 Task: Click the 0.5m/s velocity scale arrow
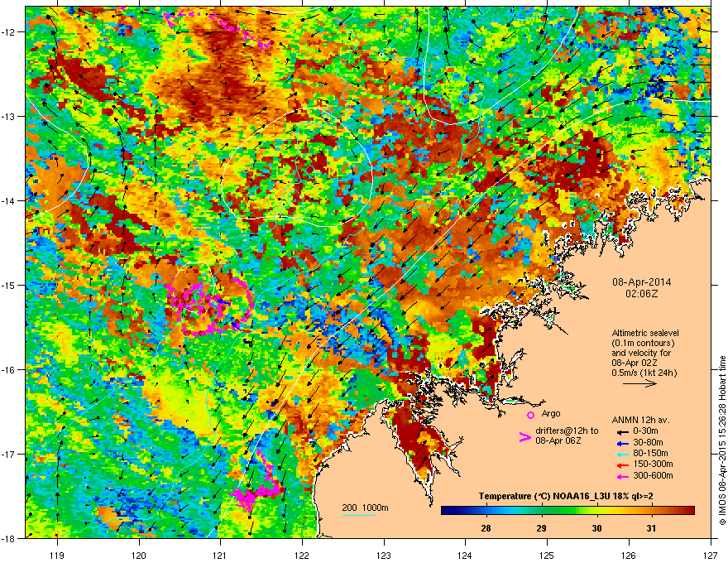click(x=639, y=383)
